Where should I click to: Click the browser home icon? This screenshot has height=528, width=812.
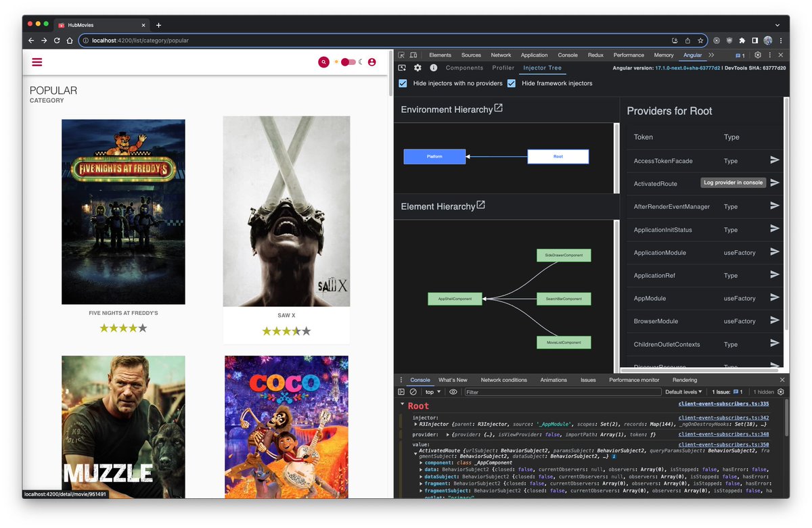(70, 41)
